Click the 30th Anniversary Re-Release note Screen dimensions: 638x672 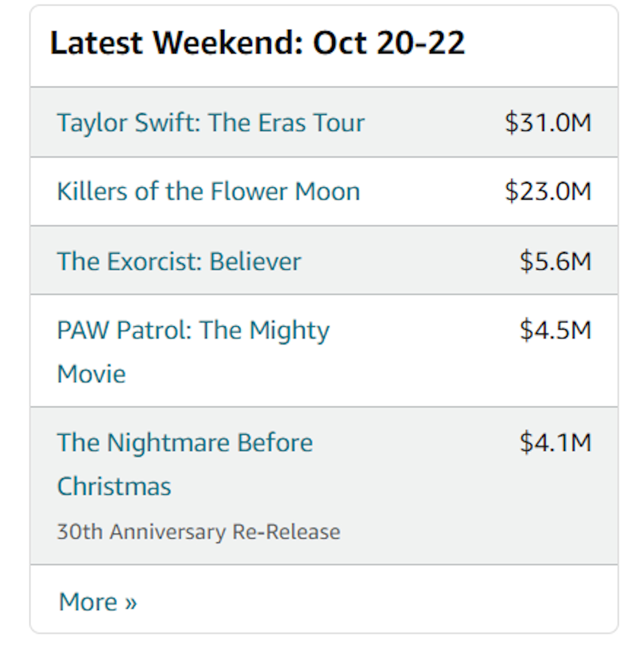198,532
